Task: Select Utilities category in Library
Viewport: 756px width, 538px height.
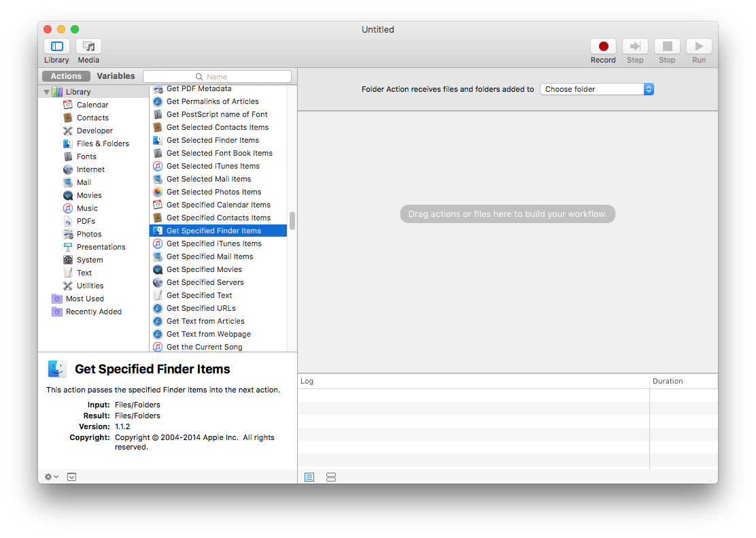Action: click(90, 286)
